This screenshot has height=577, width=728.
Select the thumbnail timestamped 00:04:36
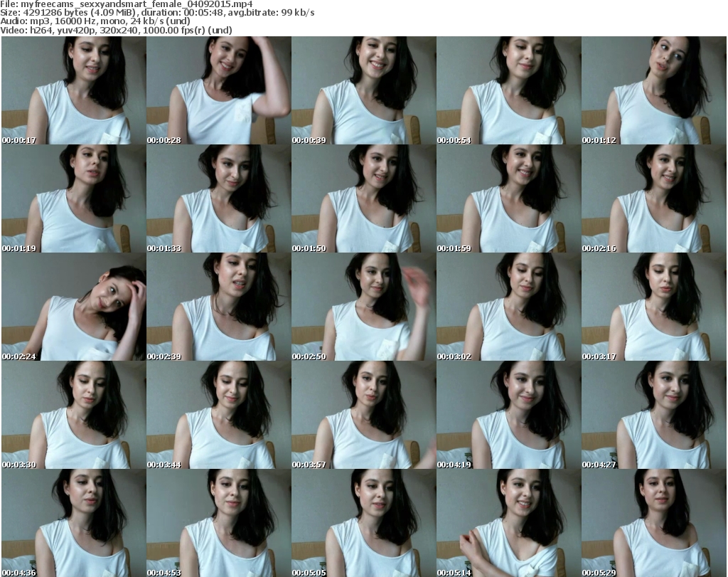pyautogui.click(x=74, y=523)
